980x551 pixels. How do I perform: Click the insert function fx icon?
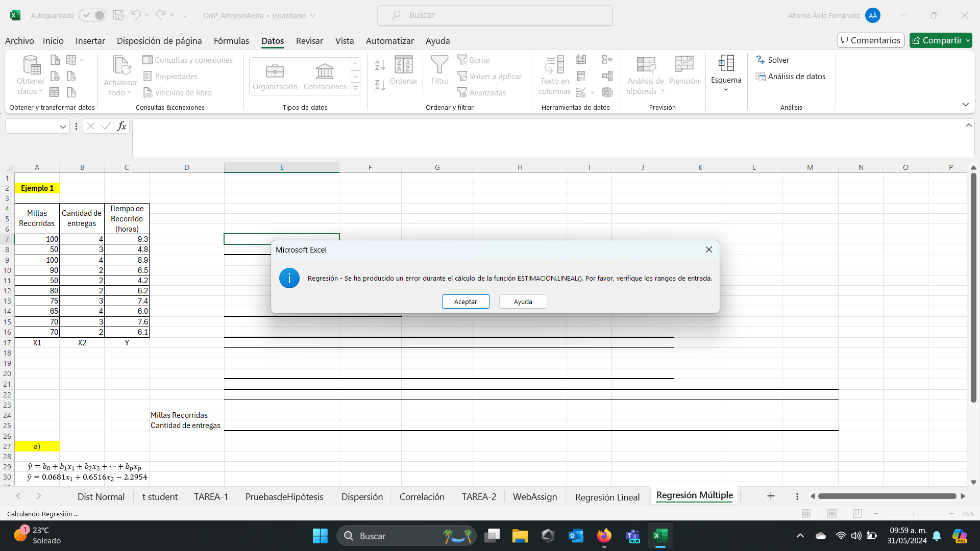121,126
